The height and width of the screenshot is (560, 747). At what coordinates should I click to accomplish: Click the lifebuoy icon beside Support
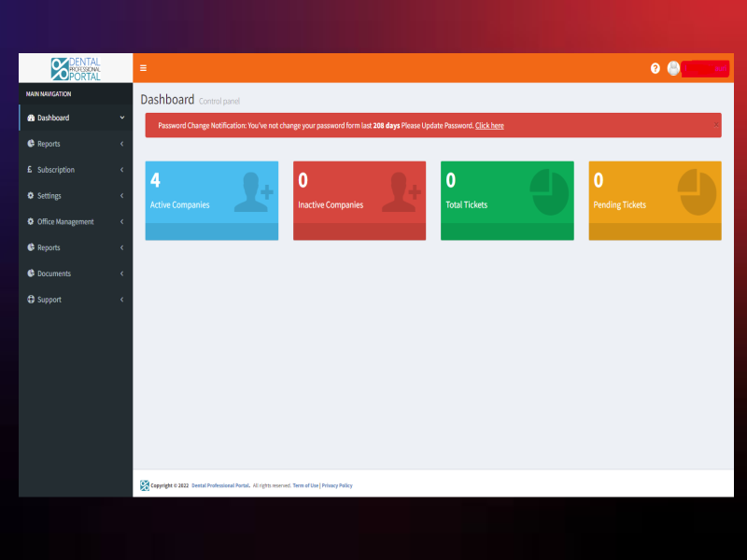[x=31, y=300]
